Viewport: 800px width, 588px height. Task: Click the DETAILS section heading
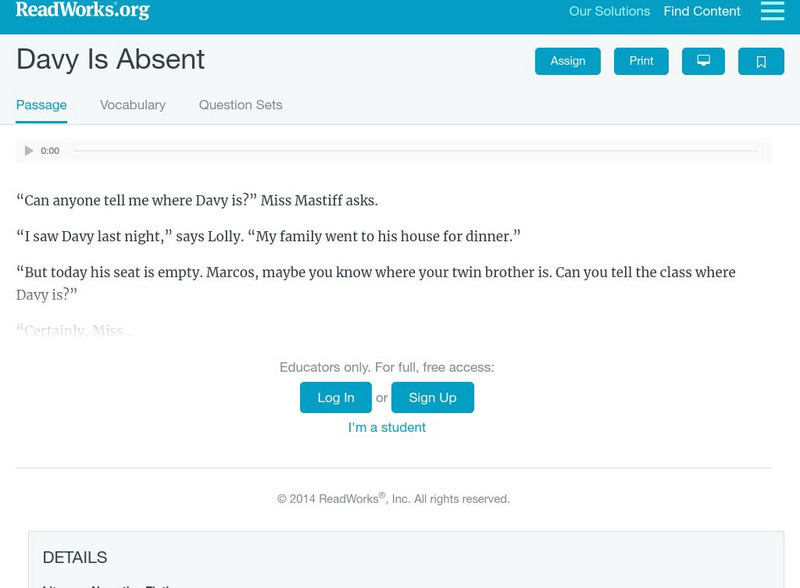pos(75,558)
